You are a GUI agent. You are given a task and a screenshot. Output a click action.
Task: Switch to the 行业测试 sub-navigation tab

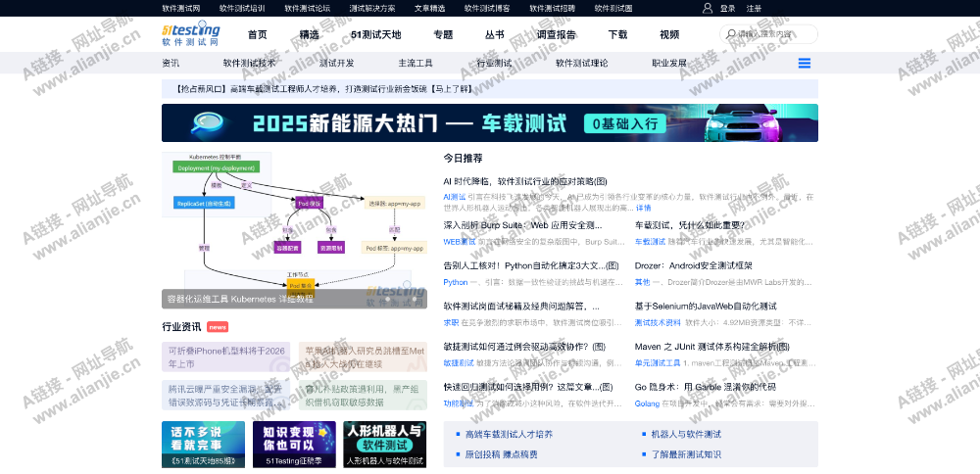point(494,63)
